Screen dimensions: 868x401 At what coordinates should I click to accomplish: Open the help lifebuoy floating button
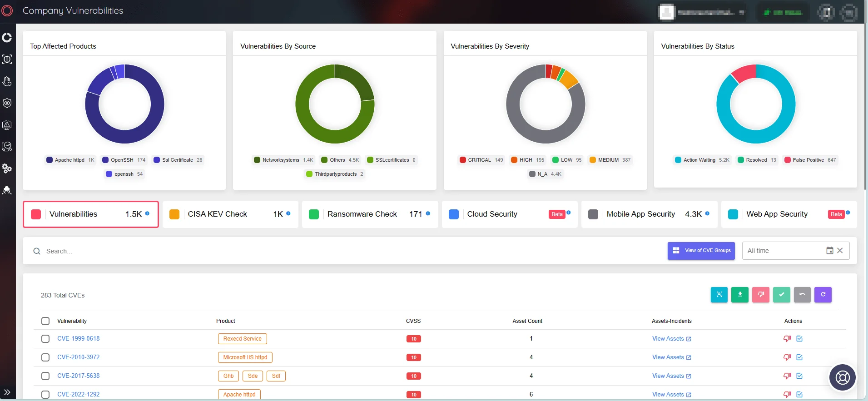(843, 377)
